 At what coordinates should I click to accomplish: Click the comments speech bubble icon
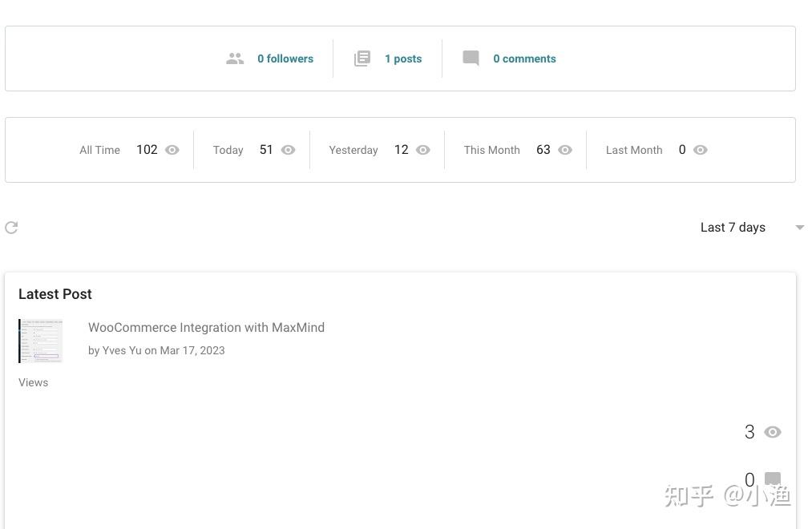(x=471, y=59)
